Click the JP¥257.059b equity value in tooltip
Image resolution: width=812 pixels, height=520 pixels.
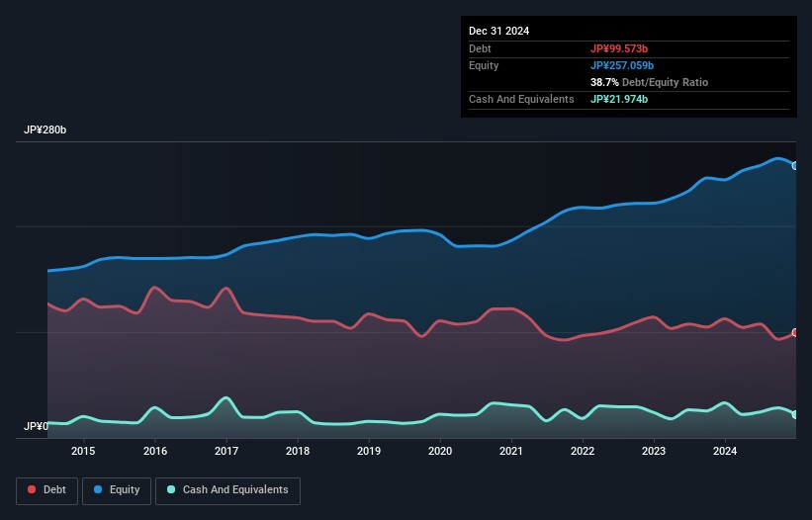[x=624, y=65]
